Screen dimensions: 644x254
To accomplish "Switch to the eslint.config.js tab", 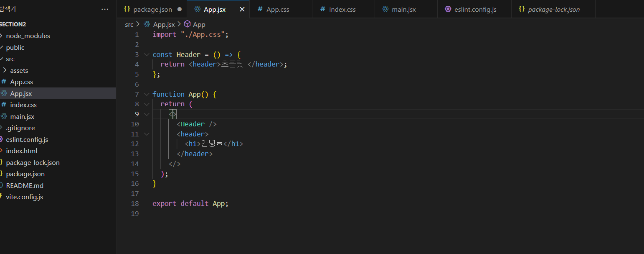I will [475, 9].
